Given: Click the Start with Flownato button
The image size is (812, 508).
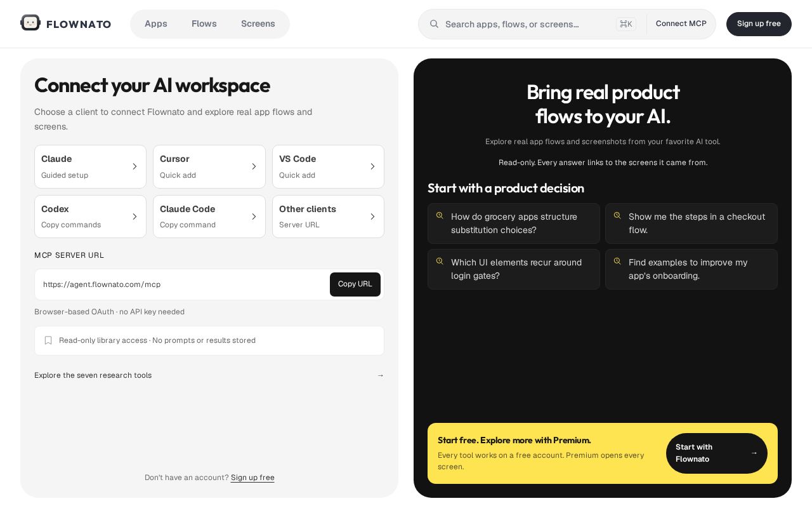Looking at the screenshot, I should click(717, 453).
